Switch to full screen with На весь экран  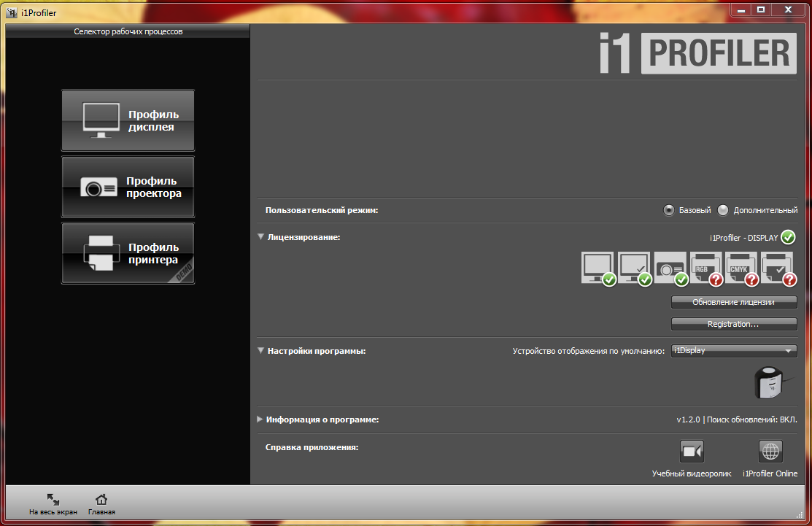(53, 503)
